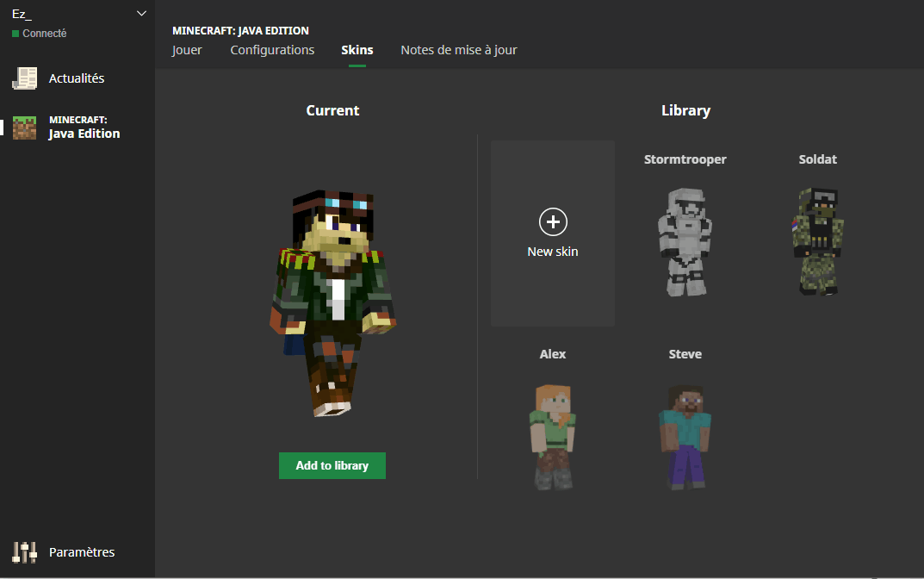This screenshot has height=579, width=924.
Task: Choose the Steve skin thumbnail
Action: 685,437
